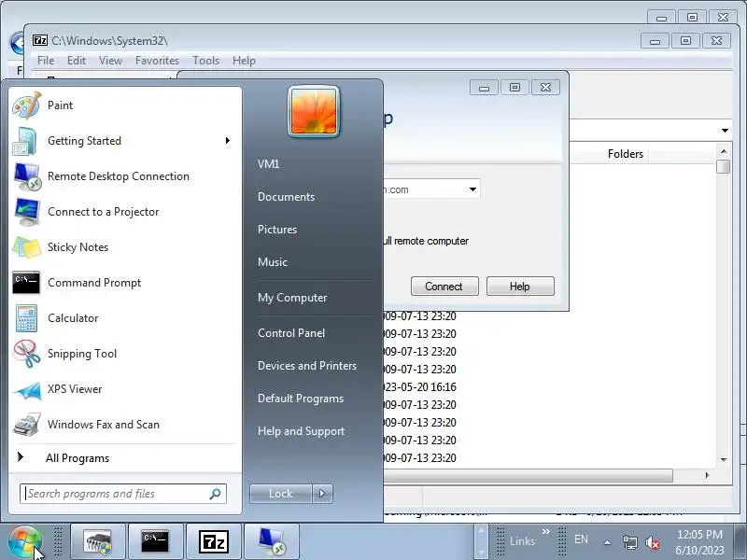
Task: Minimize the 7-Zip window
Action: (655, 41)
